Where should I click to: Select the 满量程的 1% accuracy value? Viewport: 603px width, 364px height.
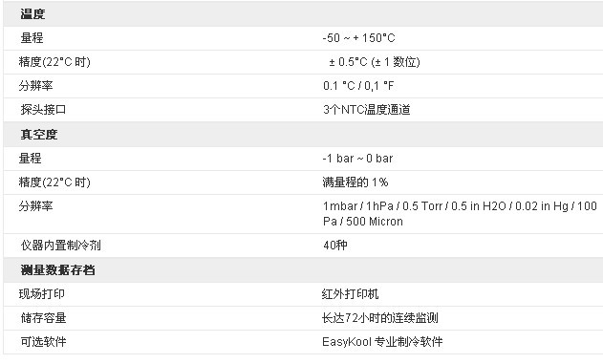click(355, 182)
